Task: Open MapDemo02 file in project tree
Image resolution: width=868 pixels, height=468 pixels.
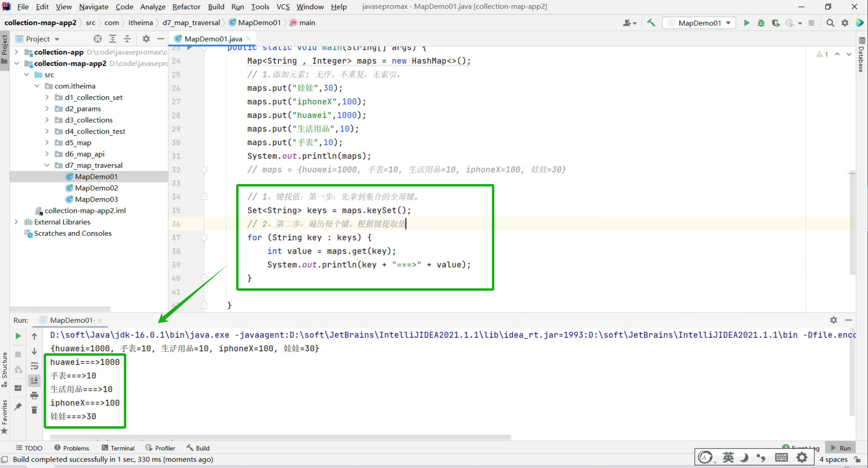Action: pos(96,188)
